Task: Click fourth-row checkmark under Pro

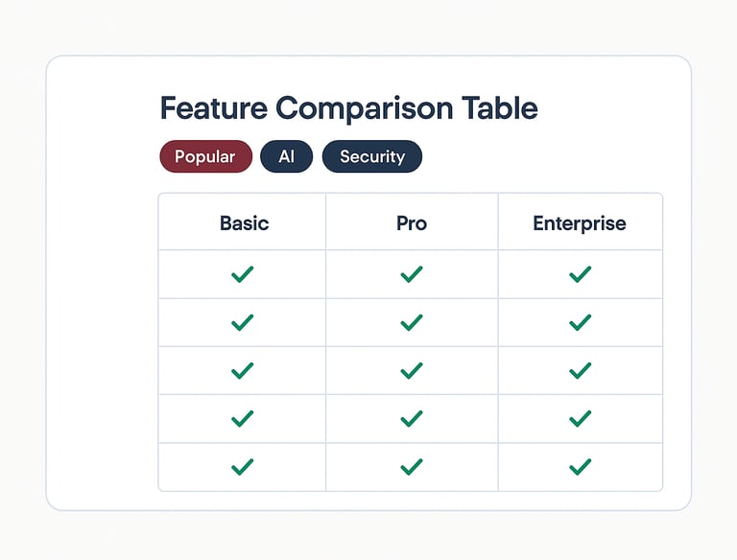Action: pos(412,419)
